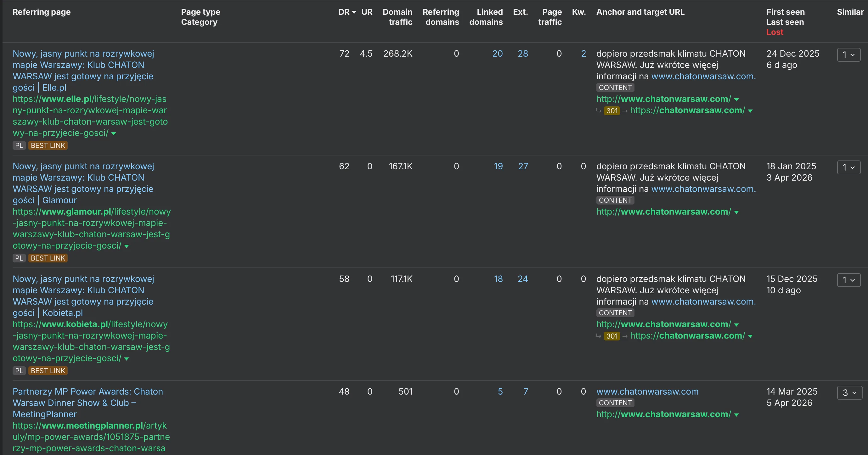The height and width of the screenshot is (455, 868).
Task: Expand the dropdown arrow after the glamour.pl URL
Action: coord(126,246)
